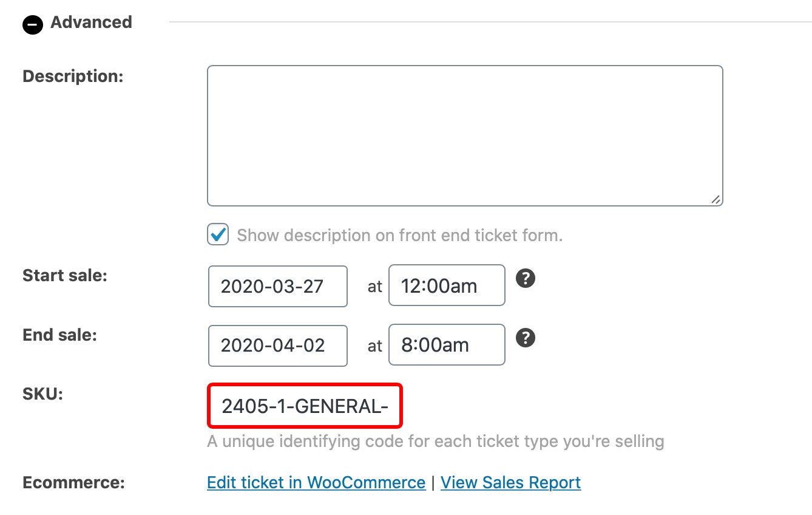Focus the Description text area
The height and width of the screenshot is (515, 812).
[x=464, y=135]
